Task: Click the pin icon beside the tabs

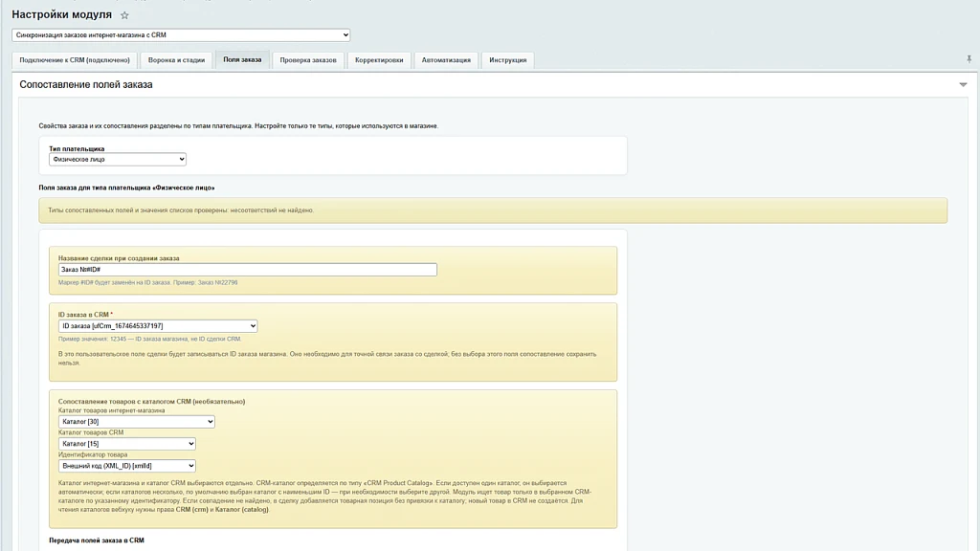Action: point(969,59)
